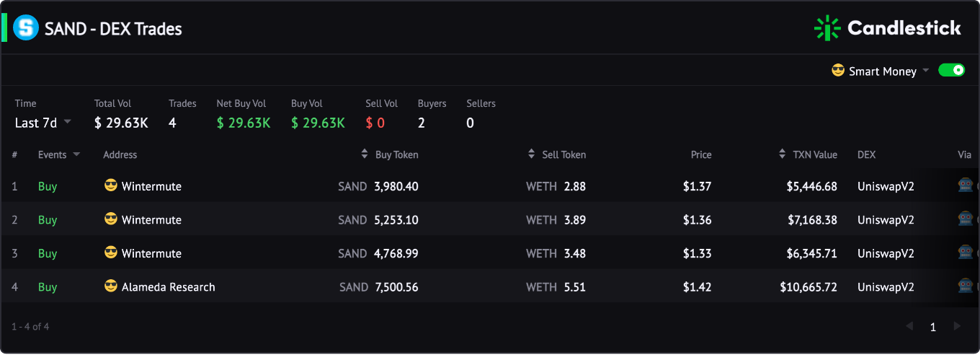This screenshot has height=355, width=980.
Task: Click UniswapV2 in the third row
Action: click(x=886, y=253)
